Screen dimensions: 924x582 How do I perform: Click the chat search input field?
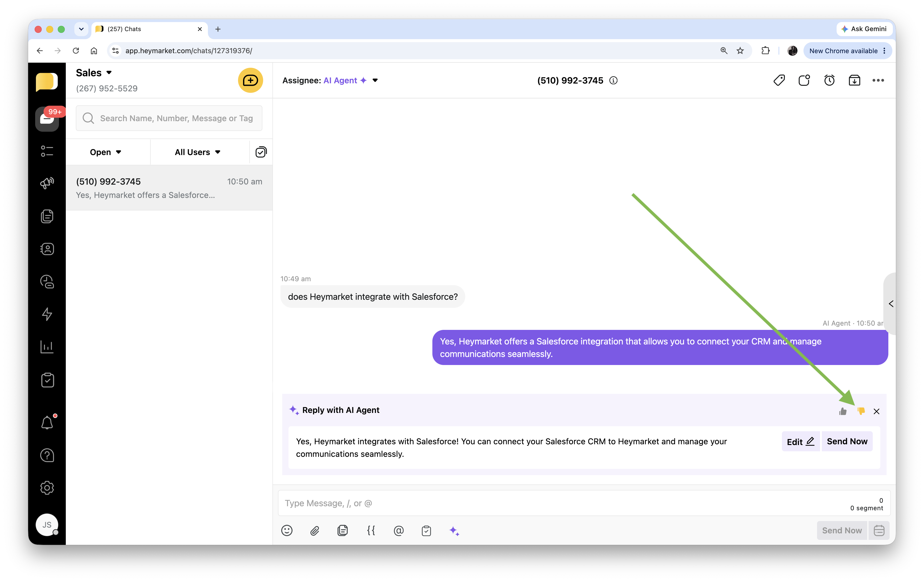click(x=176, y=118)
